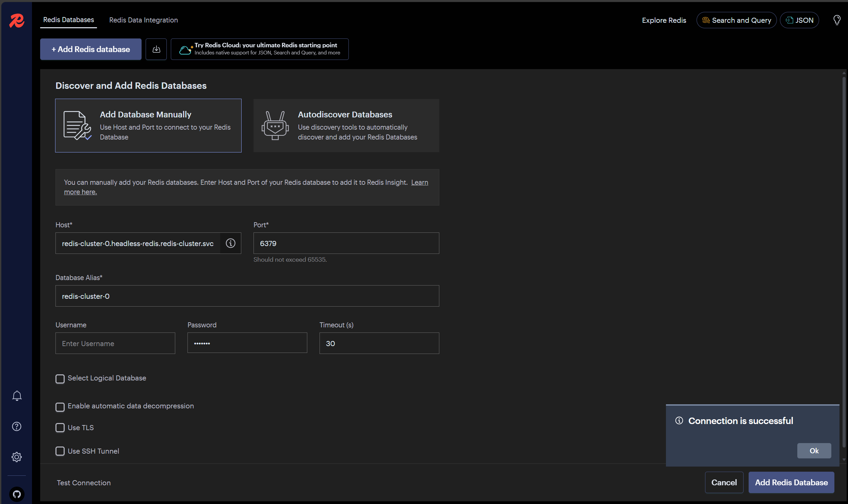Screen dimensions: 848x504
Task: Click Add Redis Database submit button
Action: pos(792,483)
